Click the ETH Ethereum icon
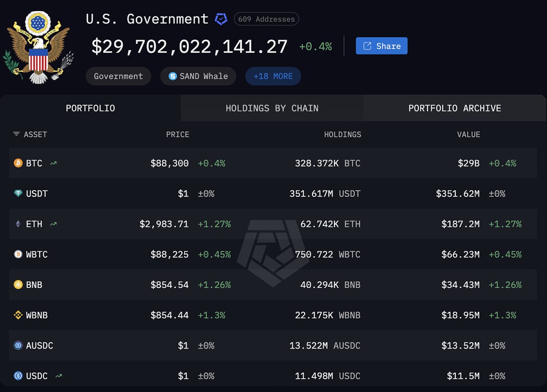 pyautogui.click(x=18, y=224)
